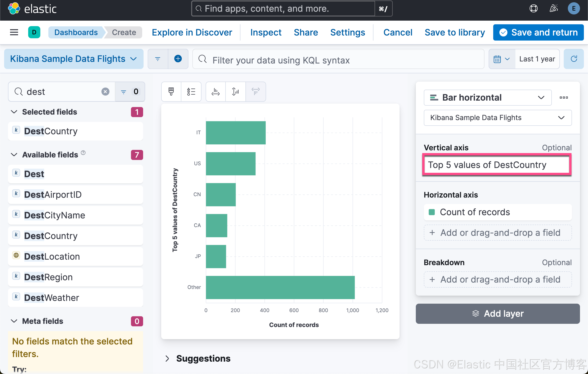This screenshot has height=374, width=588.
Task: Click the Add layer button
Action: (497, 314)
